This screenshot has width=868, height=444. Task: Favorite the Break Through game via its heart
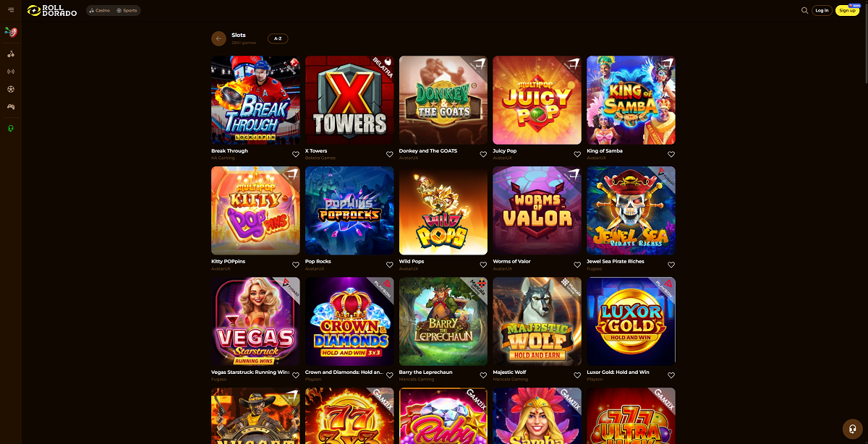296,154
